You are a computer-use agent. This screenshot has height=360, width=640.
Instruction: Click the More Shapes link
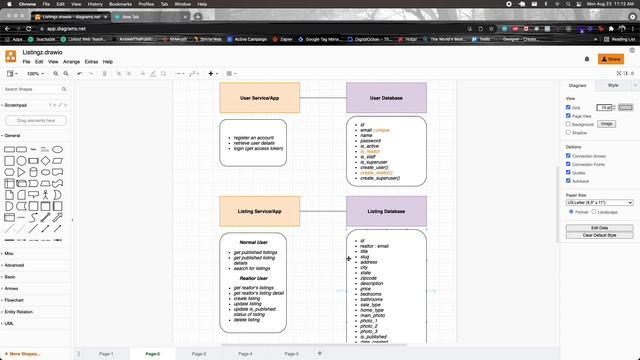tap(22, 354)
